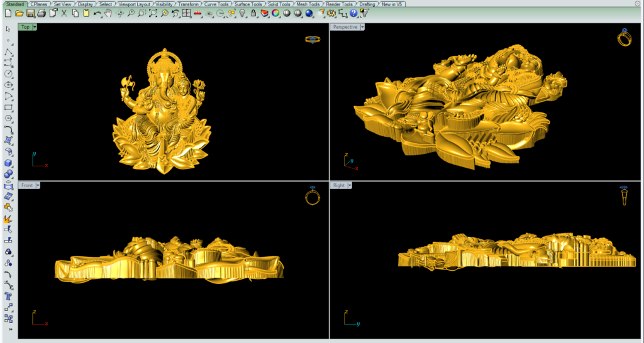Open Document Properties icon next to Print
The height and width of the screenshot is (343, 644).
53,14
